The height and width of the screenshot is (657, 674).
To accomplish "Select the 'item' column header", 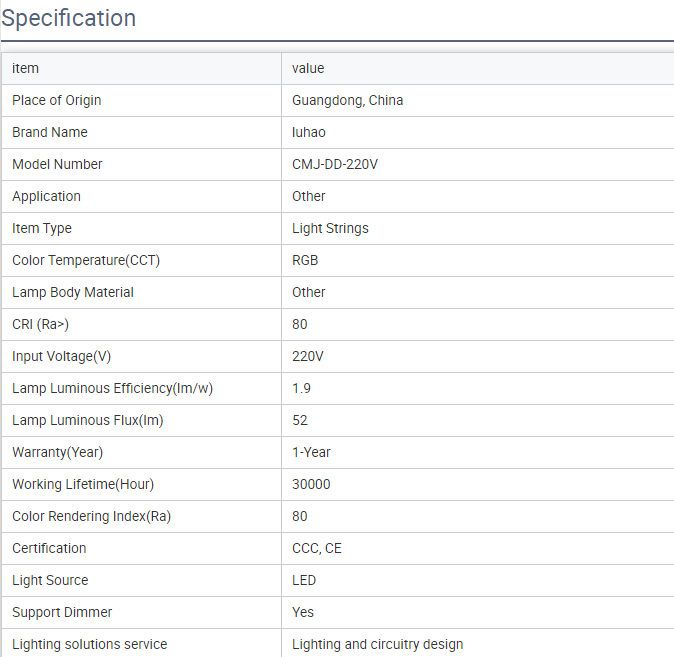I will [25, 68].
